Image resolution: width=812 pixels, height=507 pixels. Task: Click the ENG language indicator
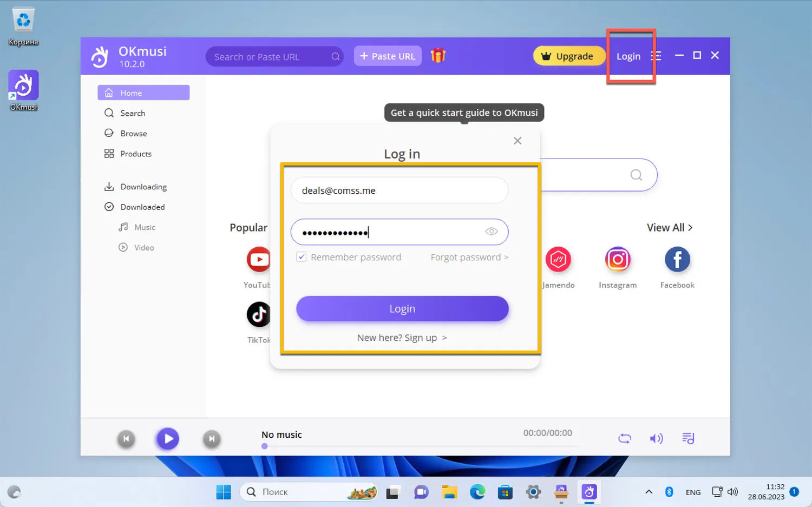pyautogui.click(x=693, y=492)
